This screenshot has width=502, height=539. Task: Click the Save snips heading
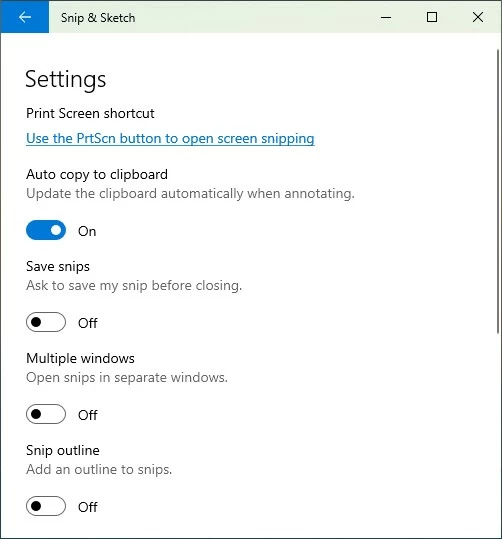point(58,267)
